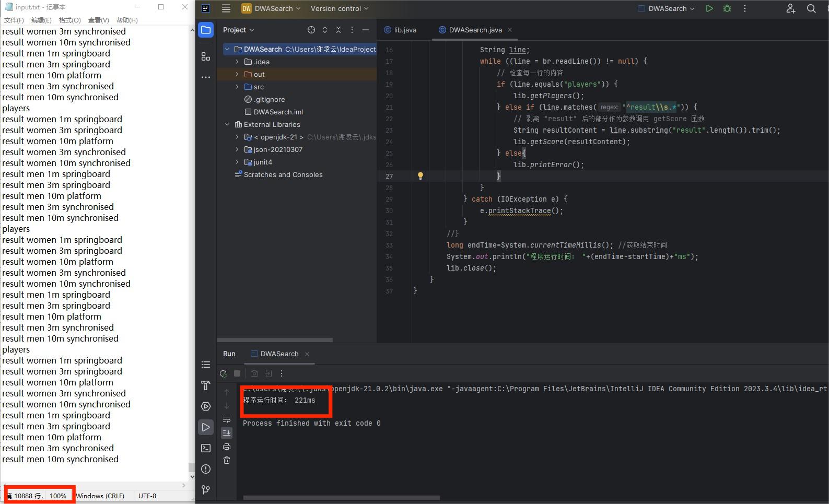Open the Build hammer tool window

[x=206, y=385]
